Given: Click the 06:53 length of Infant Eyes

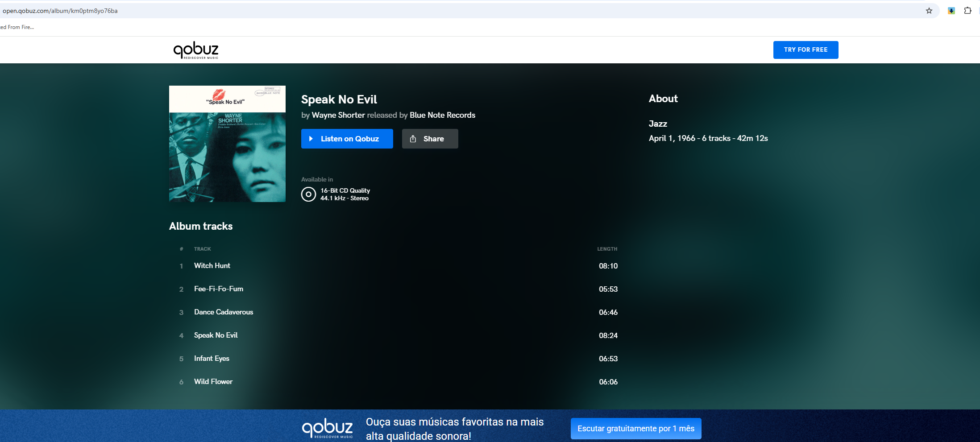Looking at the screenshot, I should coord(608,359).
